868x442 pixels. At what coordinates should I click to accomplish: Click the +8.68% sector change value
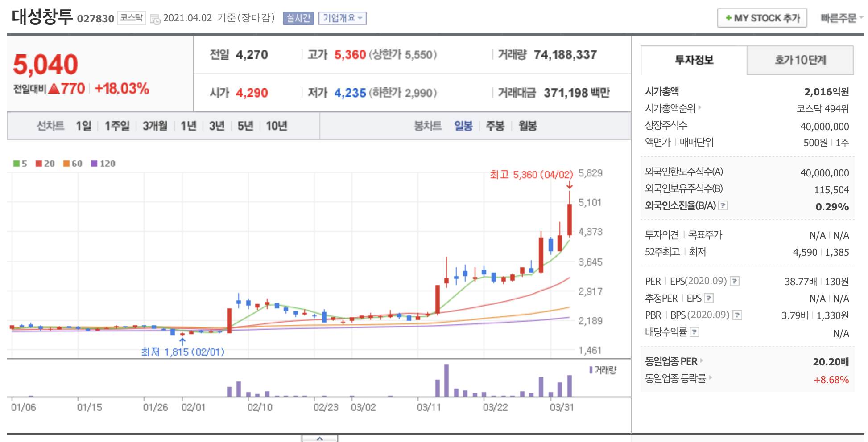[831, 380]
